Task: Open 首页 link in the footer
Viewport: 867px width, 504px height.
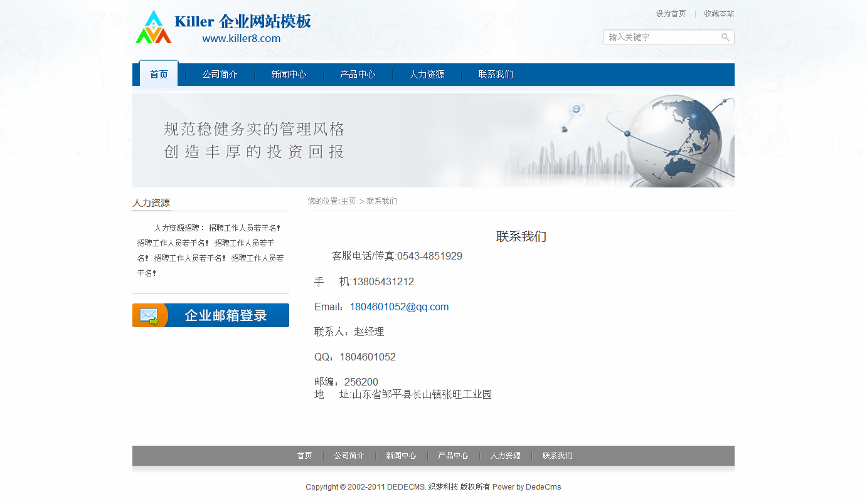Action: tap(304, 456)
